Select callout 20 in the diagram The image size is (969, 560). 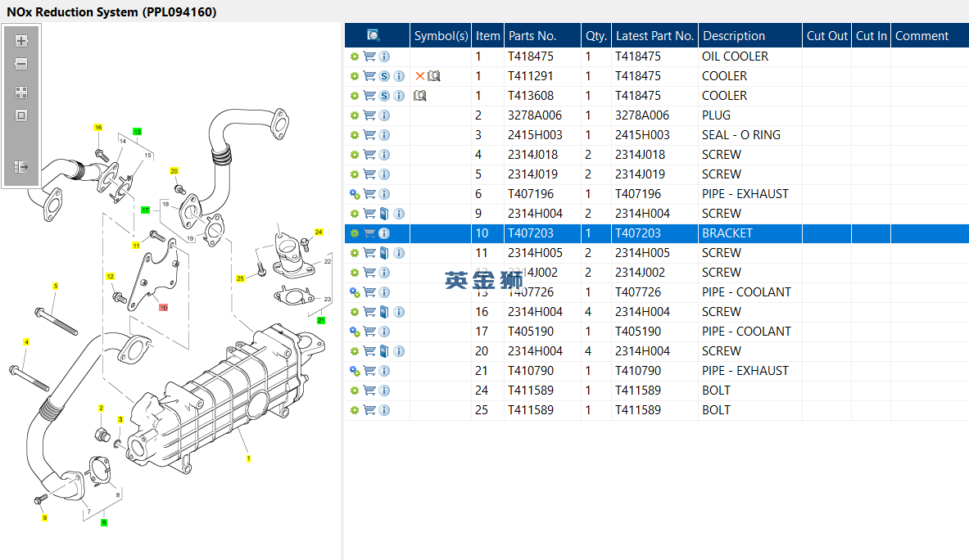tap(174, 171)
